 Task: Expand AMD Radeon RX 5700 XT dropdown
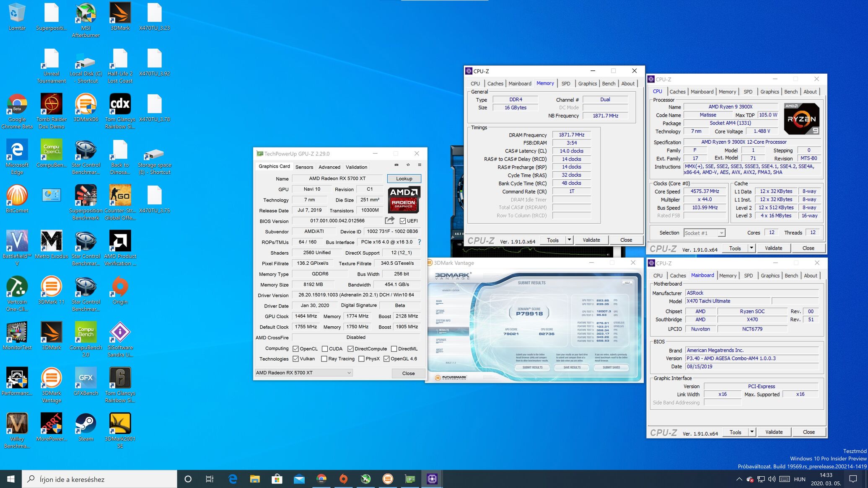349,373
